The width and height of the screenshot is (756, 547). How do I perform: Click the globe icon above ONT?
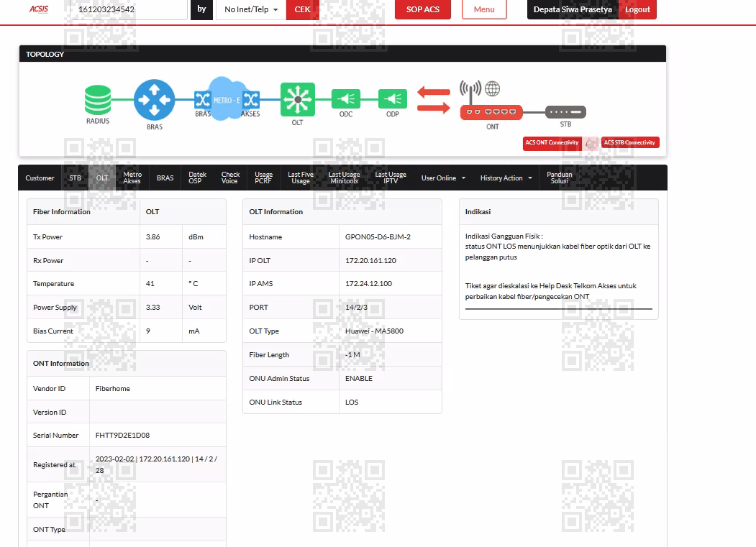492,88
